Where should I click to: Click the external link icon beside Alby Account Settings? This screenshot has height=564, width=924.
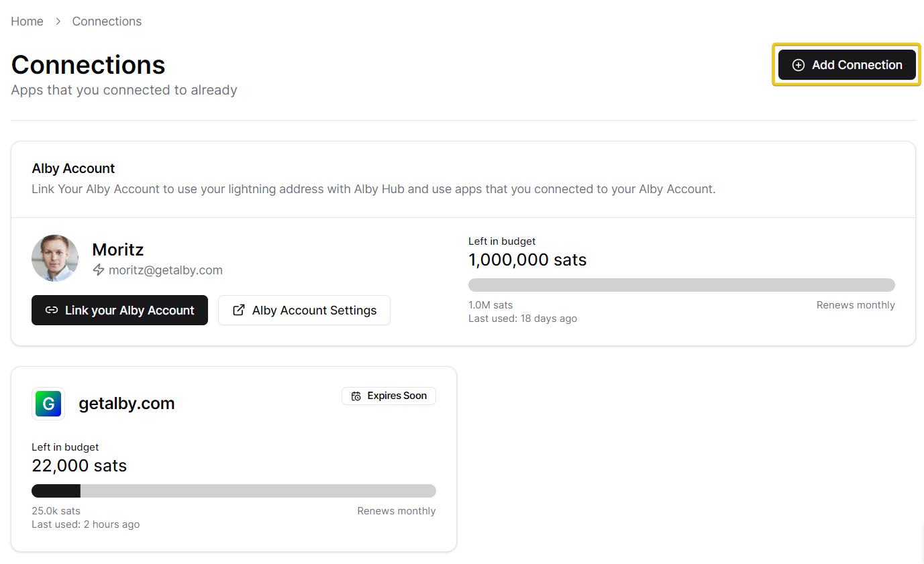click(x=238, y=311)
